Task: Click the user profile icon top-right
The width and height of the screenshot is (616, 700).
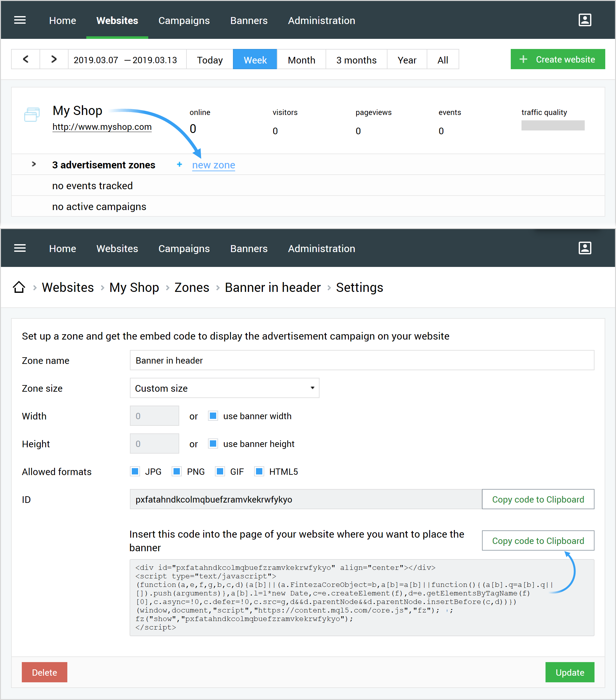Action: (x=585, y=20)
